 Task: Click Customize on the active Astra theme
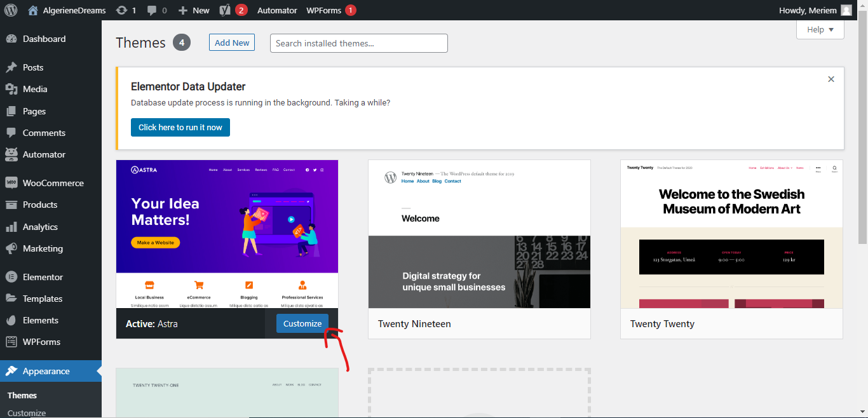(x=302, y=323)
